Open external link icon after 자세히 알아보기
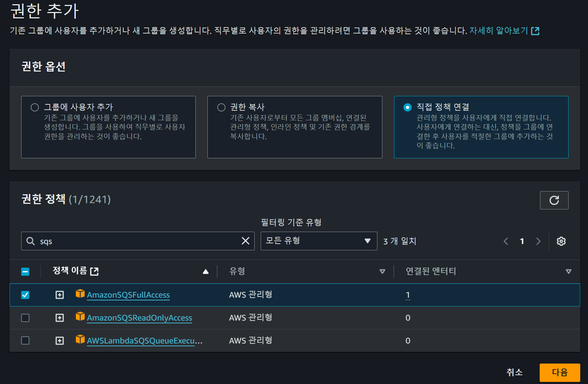Image resolution: width=588 pixels, height=384 pixels. coord(535,31)
